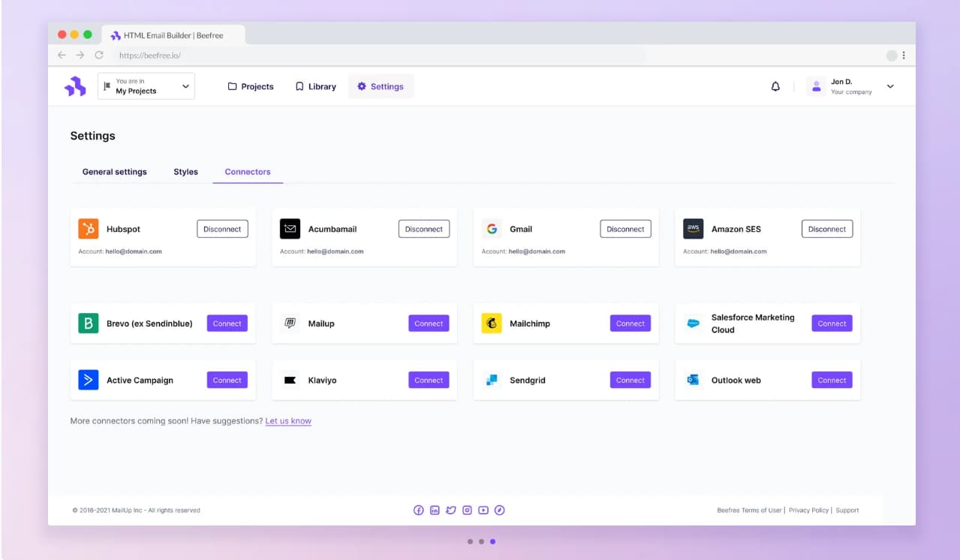
Task: Click the Brevo green logo
Action: (x=89, y=324)
